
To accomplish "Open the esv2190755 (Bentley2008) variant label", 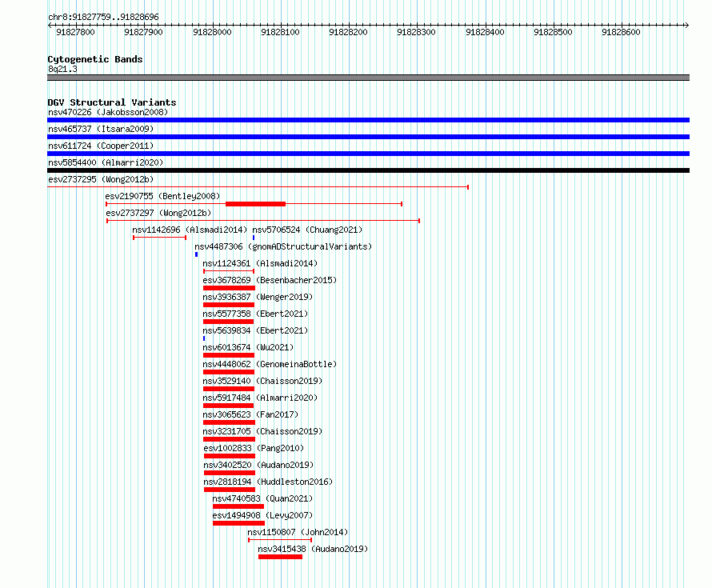I will click(162, 196).
